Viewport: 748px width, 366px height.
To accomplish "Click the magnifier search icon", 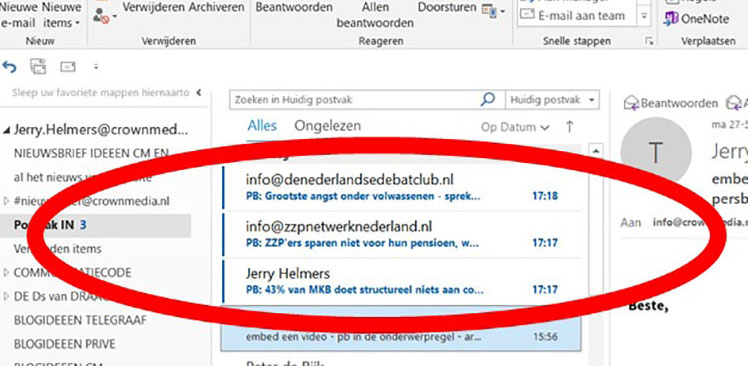I will click(x=488, y=100).
